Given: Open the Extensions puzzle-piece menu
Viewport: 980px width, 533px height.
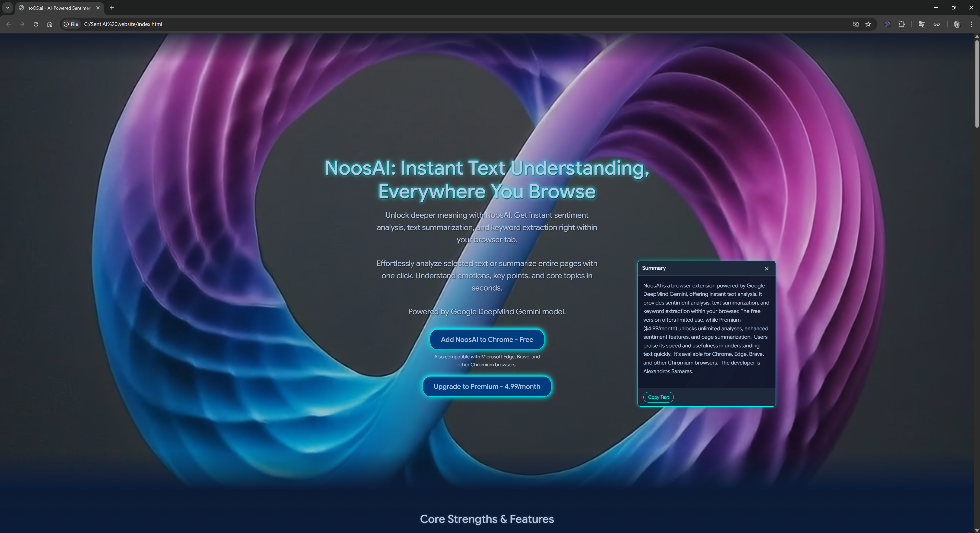Looking at the screenshot, I should [x=901, y=24].
